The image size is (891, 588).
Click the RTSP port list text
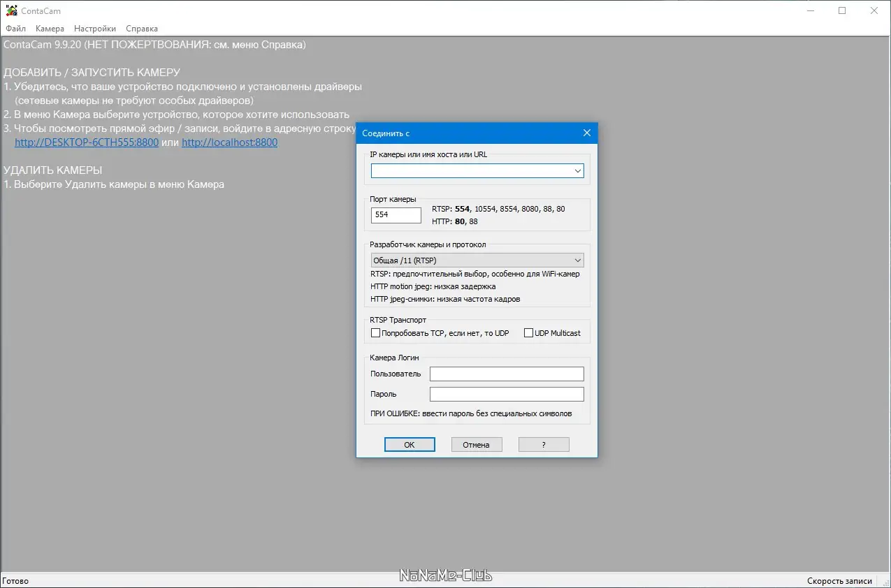coord(498,209)
